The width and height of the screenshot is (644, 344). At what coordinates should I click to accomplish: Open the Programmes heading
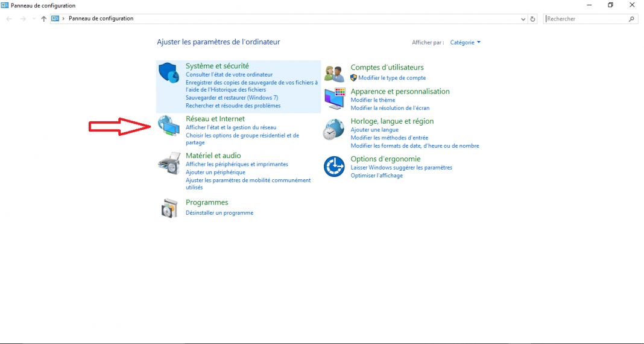tap(207, 202)
